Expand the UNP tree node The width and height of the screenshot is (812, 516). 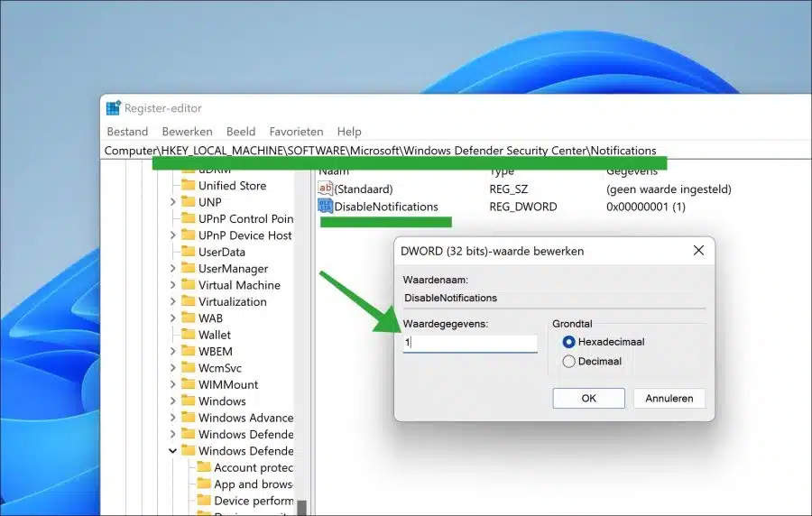pyautogui.click(x=173, y=202)
